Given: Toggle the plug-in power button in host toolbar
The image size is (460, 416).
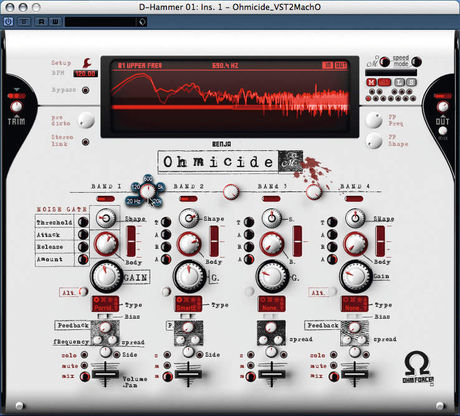Looking at the screenshot, I should [x=8, y=22].
